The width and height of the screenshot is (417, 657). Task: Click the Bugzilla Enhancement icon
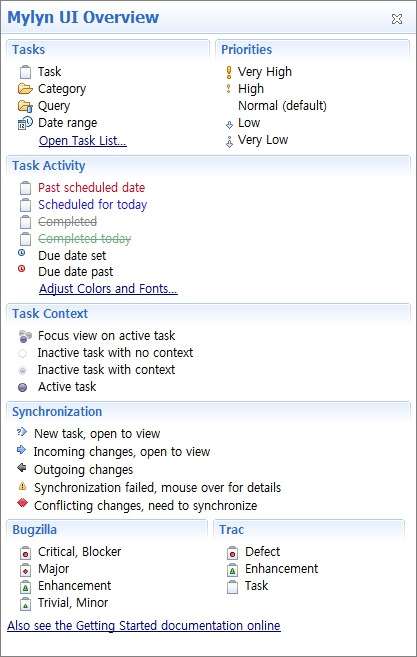point(26,587)
